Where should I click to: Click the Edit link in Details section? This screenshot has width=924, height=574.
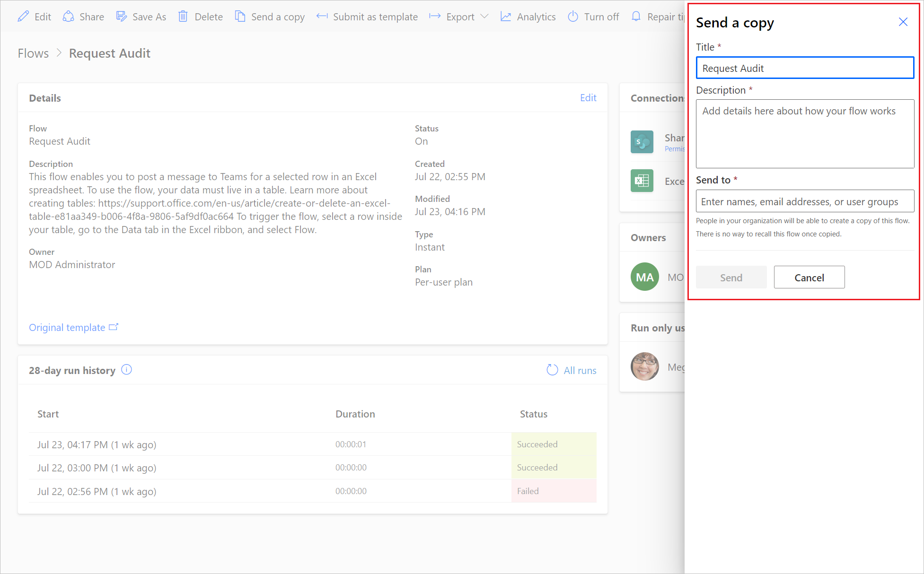pos(587,97)
